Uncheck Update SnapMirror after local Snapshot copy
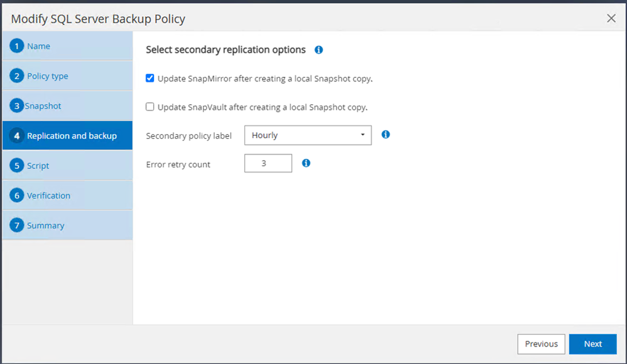Screen dimensions: 627x364 [150, 78]
